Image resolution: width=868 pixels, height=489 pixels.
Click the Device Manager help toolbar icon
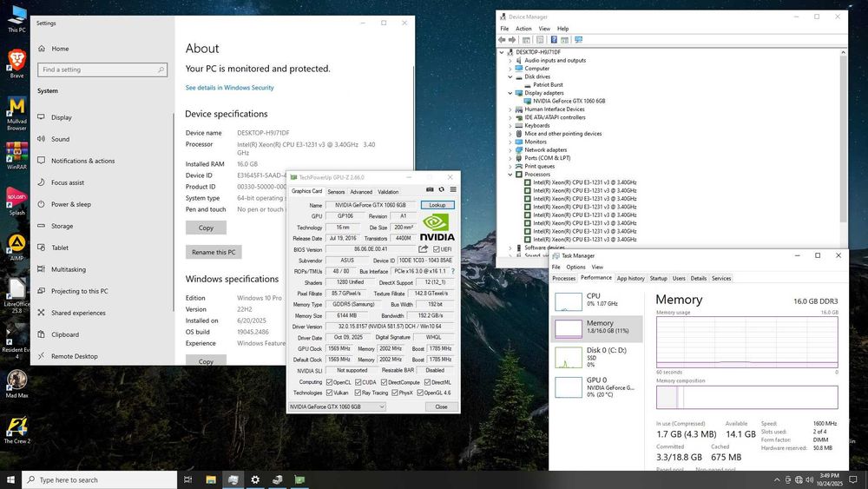click(x=555, y=39)
